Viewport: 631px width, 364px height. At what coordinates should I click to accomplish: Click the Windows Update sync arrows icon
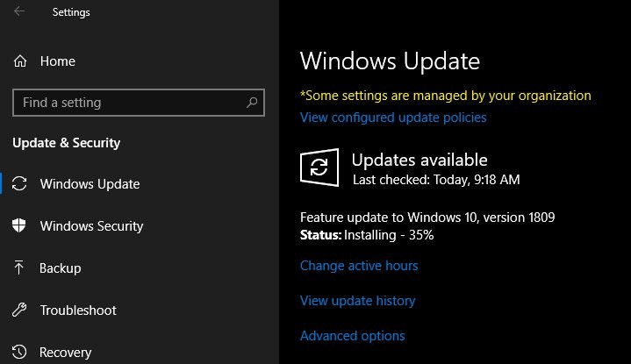(x=19, y=184)
